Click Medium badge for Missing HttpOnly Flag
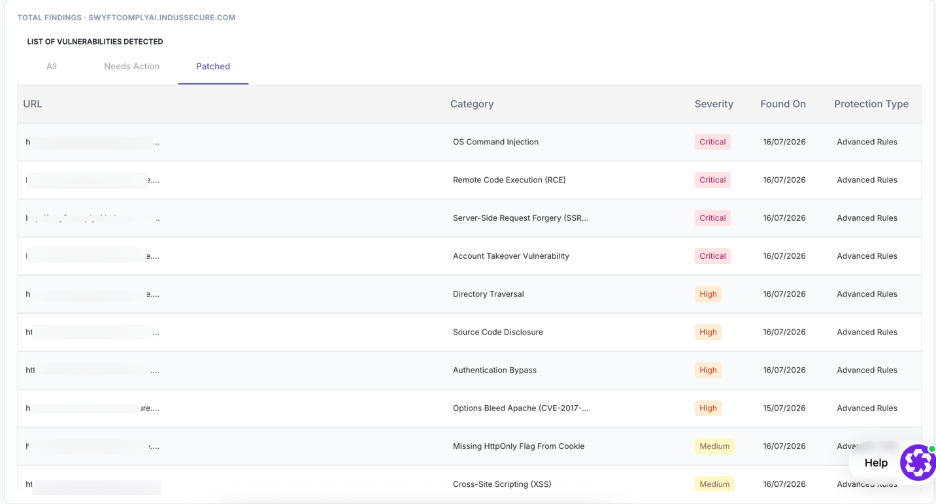Screen dimensions: 936x504 pyautogui.click(x=715, y=446)
